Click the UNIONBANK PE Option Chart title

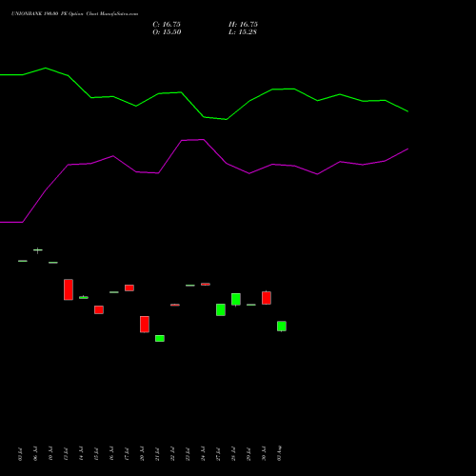pyautogui.click(x=74, y=14)
